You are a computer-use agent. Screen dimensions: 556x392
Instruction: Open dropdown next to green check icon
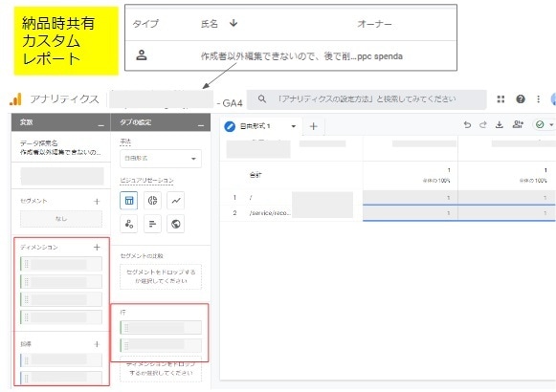[x=551, y=124]
